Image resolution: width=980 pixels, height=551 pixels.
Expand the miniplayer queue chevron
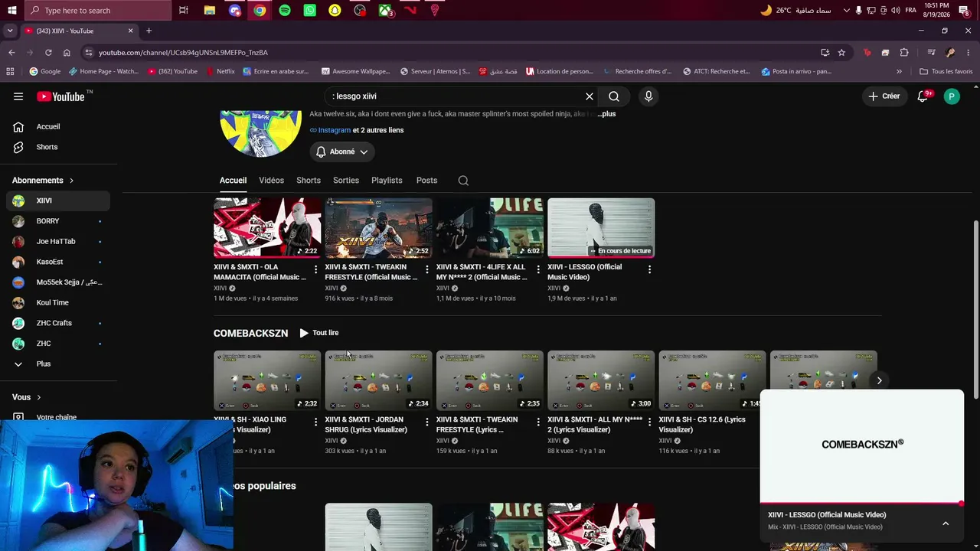tap(946, 523)
